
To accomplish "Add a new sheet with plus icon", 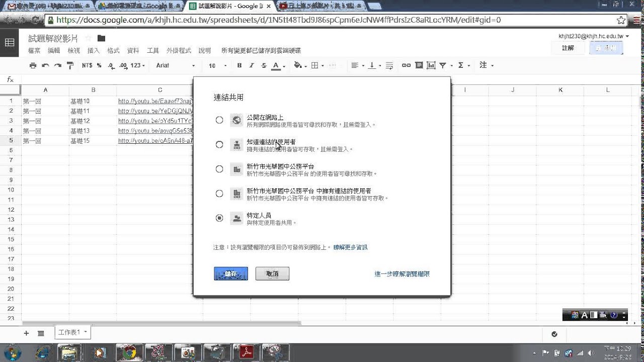I will [x=26, y=333].
